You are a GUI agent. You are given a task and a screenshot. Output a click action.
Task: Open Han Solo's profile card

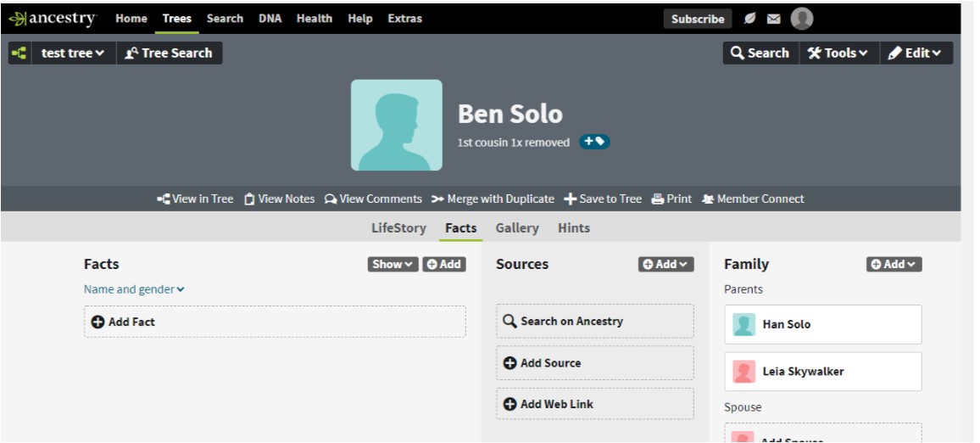(823, 325)
